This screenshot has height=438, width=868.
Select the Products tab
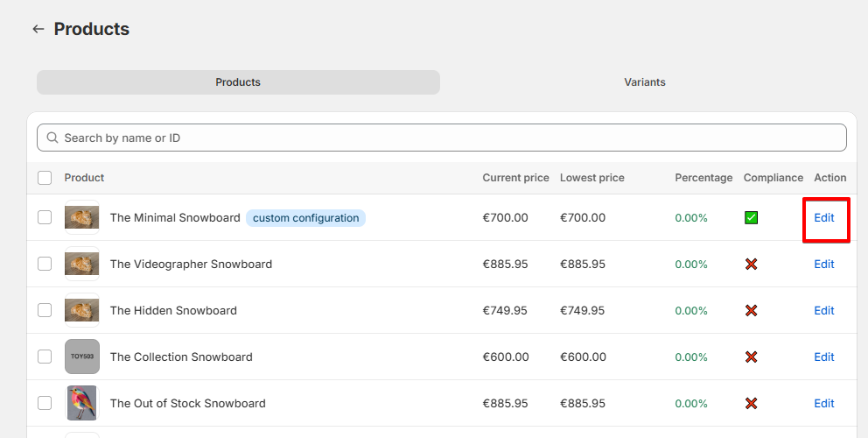tap(238, 82)
